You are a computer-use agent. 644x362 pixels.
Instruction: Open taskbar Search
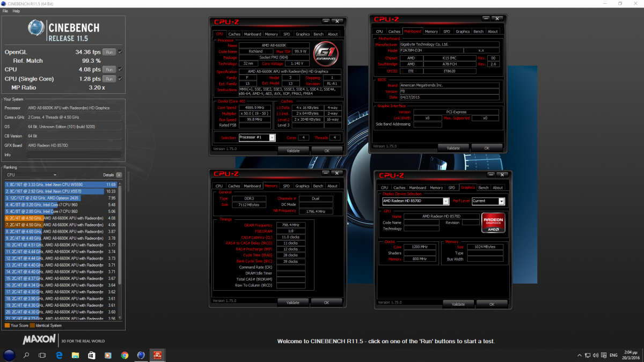pyautogui.click(x=26, y=355)
